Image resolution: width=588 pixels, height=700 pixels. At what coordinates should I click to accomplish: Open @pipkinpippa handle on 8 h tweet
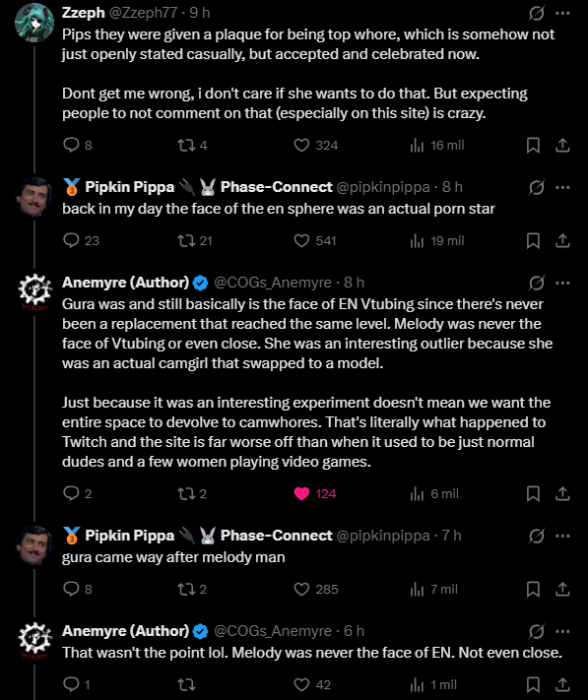coord(383,187)
